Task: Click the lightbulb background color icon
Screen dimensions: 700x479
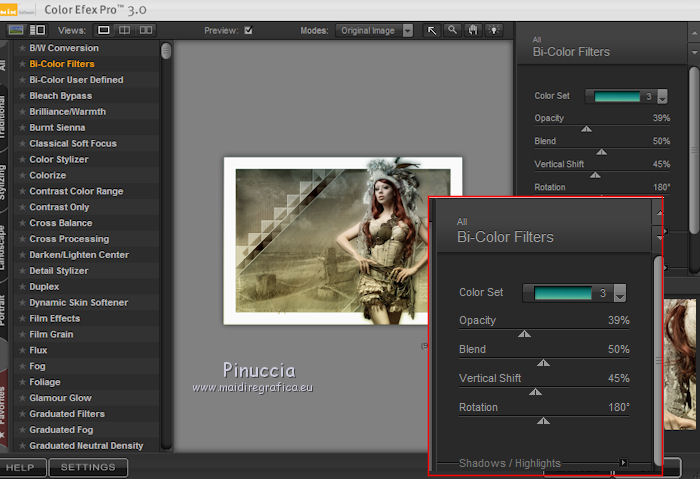Action: (x=493, y=30)
